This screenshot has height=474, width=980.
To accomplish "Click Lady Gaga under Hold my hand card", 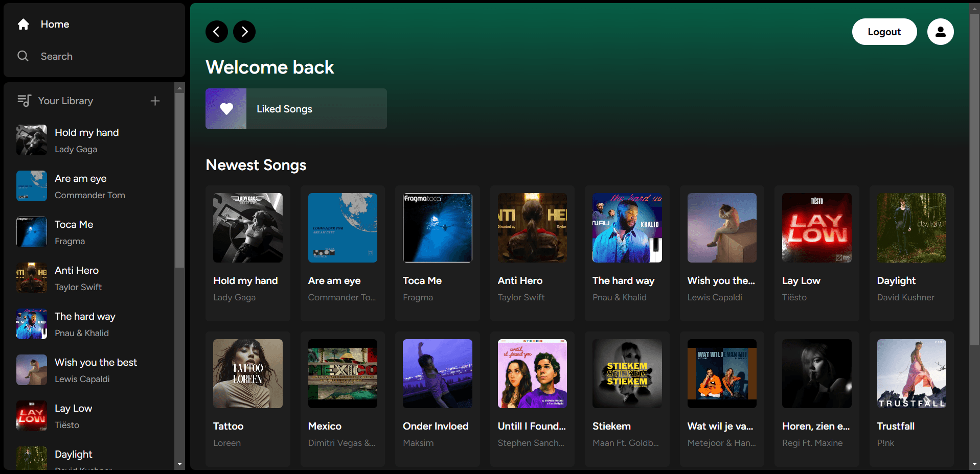I will [234, 297].
